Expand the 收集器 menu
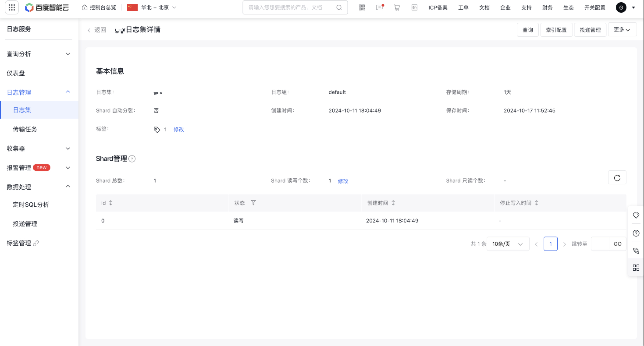 39,148
